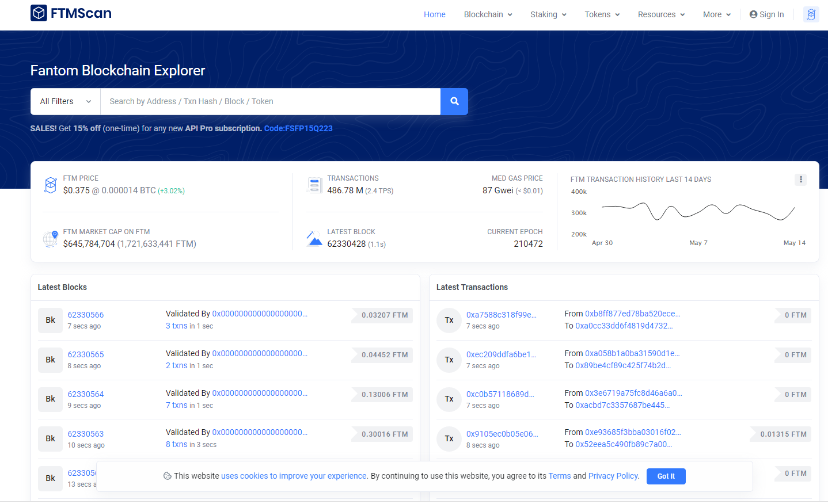This screenshot has width=828, height=504.
Task: Click the FTMScan logo icon
Action: [39, 13]
